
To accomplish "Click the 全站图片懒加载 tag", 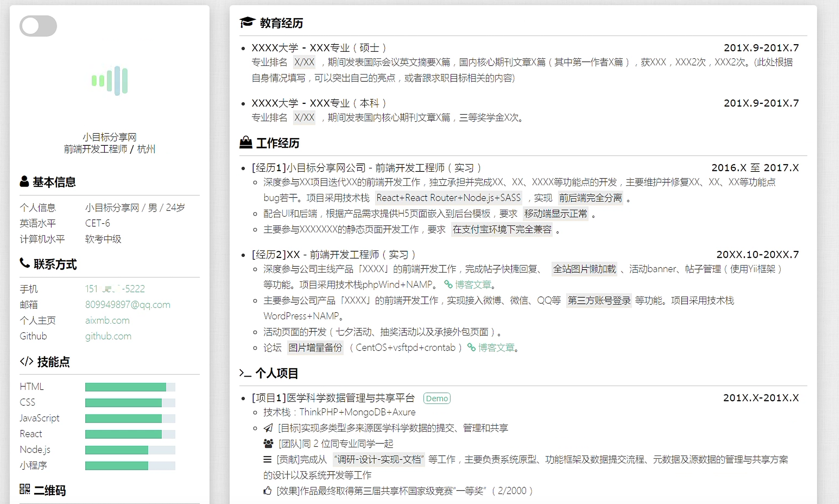I will pyautogui.click(x=584, y=269).
